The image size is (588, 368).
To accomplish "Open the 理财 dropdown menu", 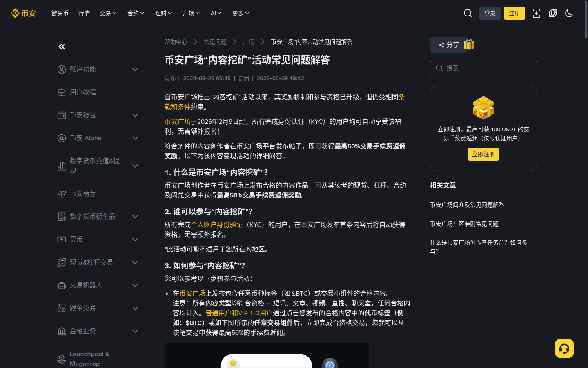I will [164, 13].
